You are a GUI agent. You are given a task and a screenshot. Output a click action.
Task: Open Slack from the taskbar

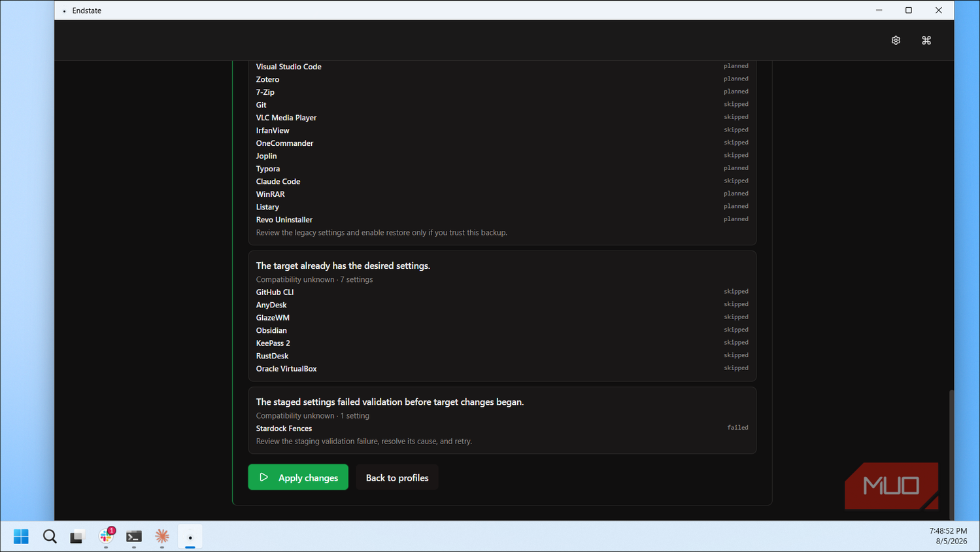106,536
